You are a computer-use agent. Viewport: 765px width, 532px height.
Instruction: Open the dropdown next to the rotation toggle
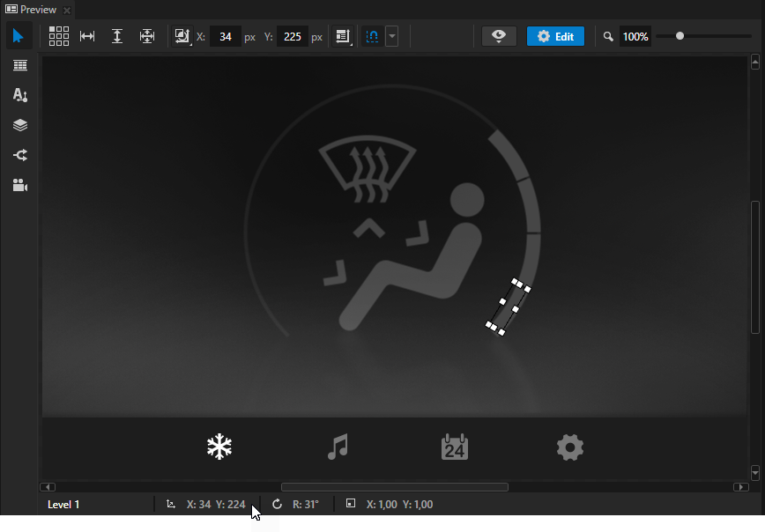pyautogui.click(x=390, y=36)
